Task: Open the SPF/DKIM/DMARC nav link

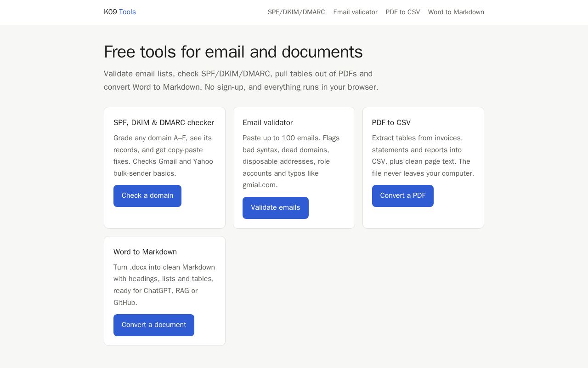Action: (x=296, y=12)
